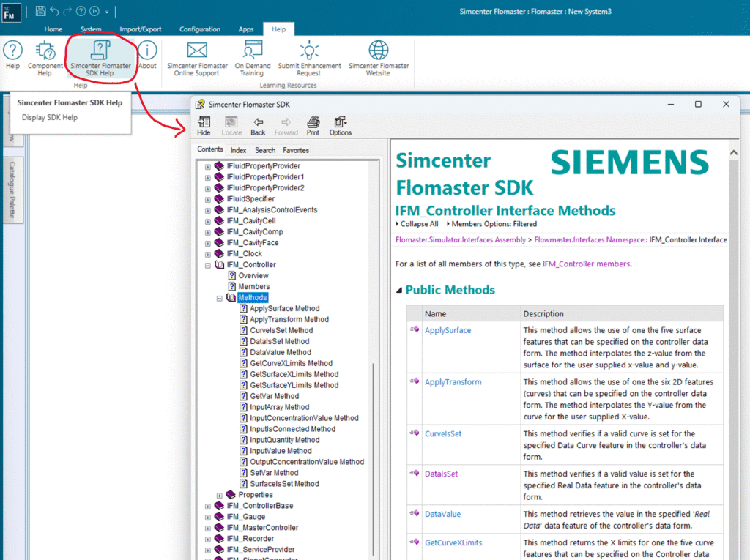The width and height of the screenshot is (750, 560).
Task: Expand the IFluidPropertyProvider tree node
Action: click(207, 167)
